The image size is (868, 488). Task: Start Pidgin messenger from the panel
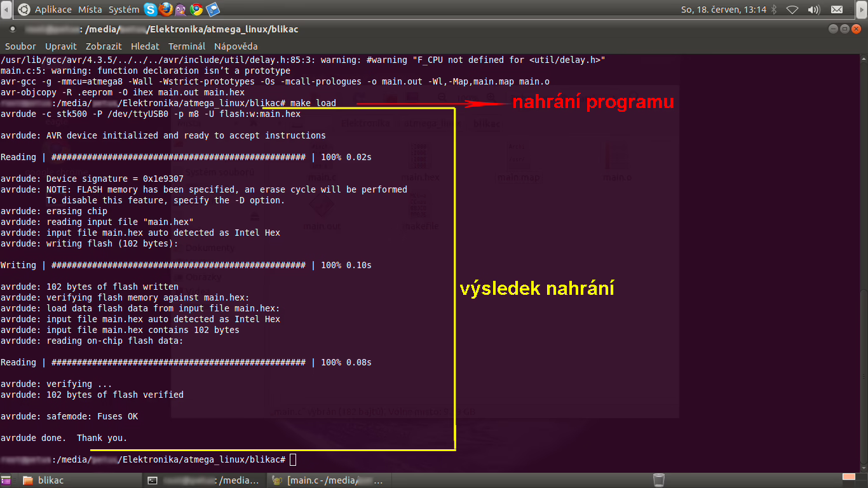181,10
